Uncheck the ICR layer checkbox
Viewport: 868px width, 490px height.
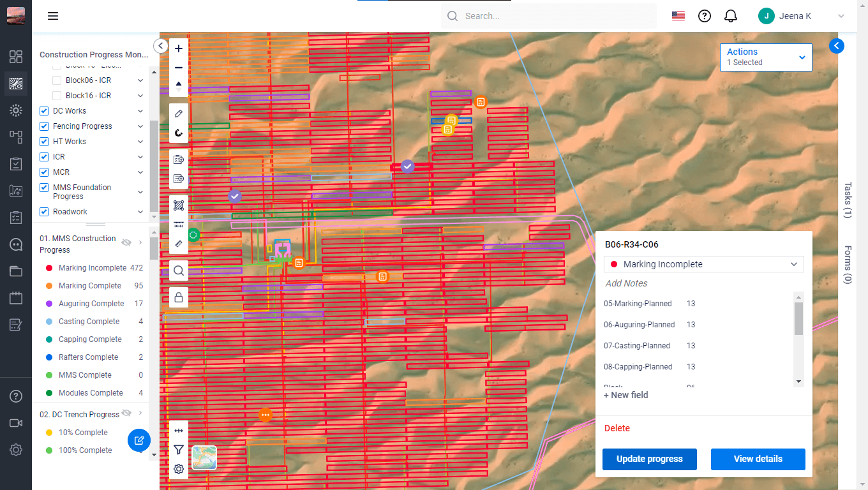[x=44, y=157]
